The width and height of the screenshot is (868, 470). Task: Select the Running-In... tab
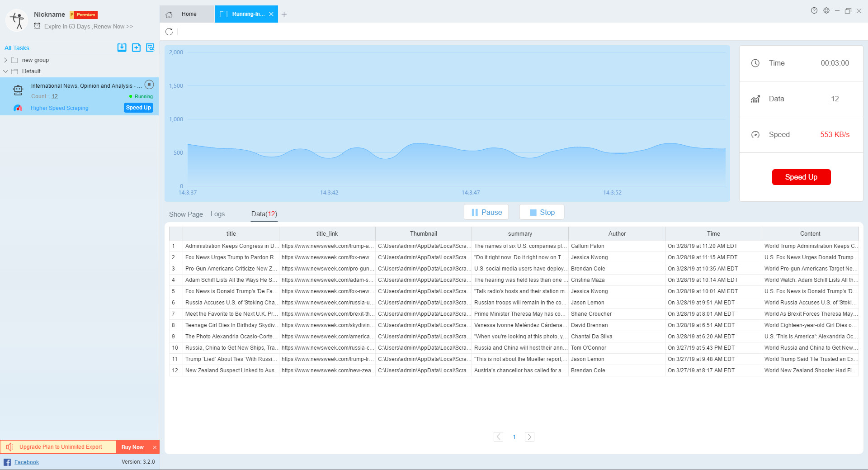point(246,14)
